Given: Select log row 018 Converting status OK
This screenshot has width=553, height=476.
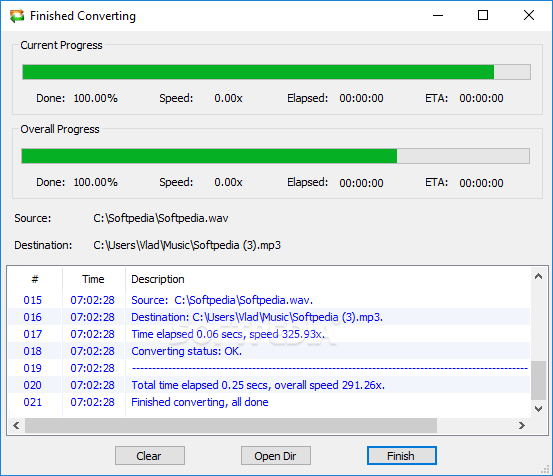Looking at the screenshot, I should click(269, 351).
